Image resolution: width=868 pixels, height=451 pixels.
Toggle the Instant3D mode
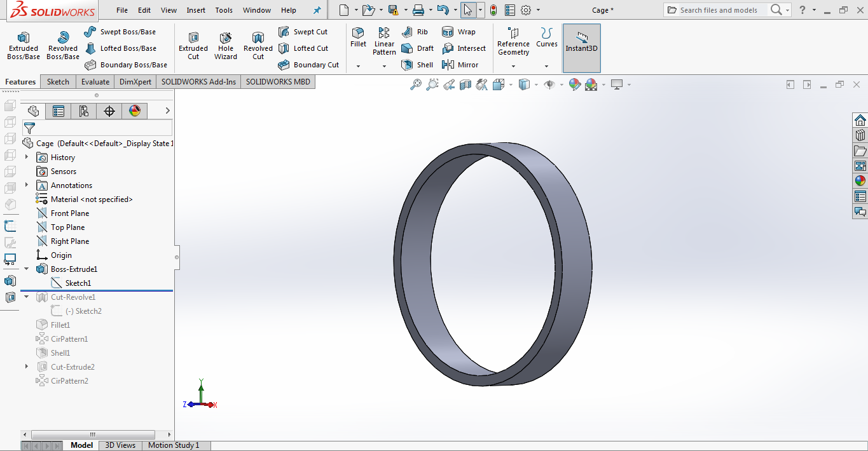pos(581,42)
